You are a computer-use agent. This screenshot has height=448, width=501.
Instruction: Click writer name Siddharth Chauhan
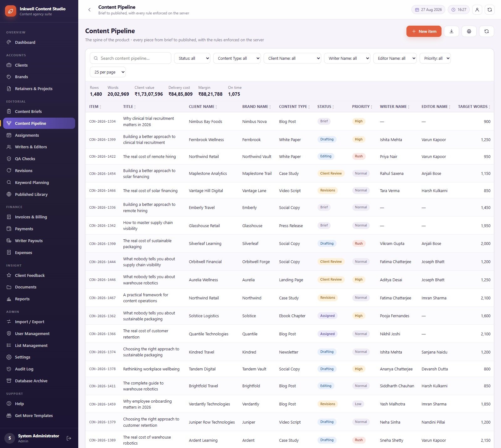click(397, 386)
